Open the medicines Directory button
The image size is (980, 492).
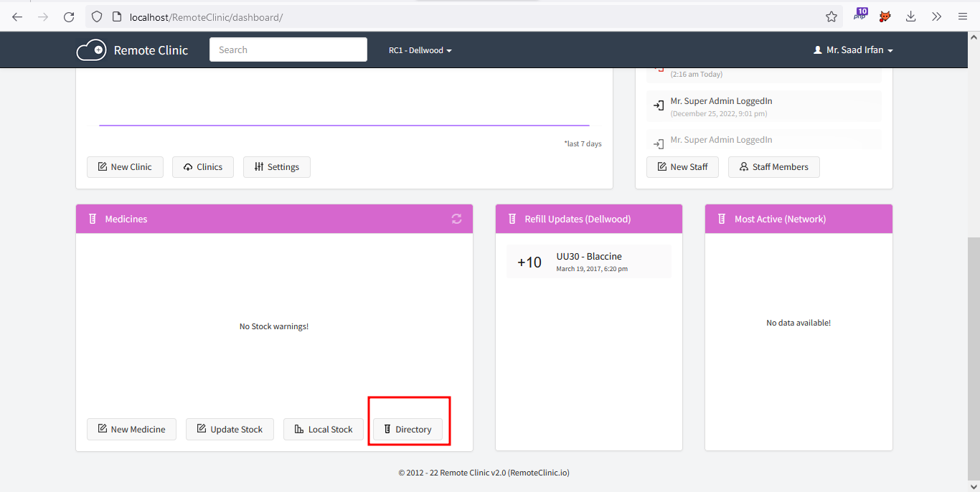(x=407, y=430)
